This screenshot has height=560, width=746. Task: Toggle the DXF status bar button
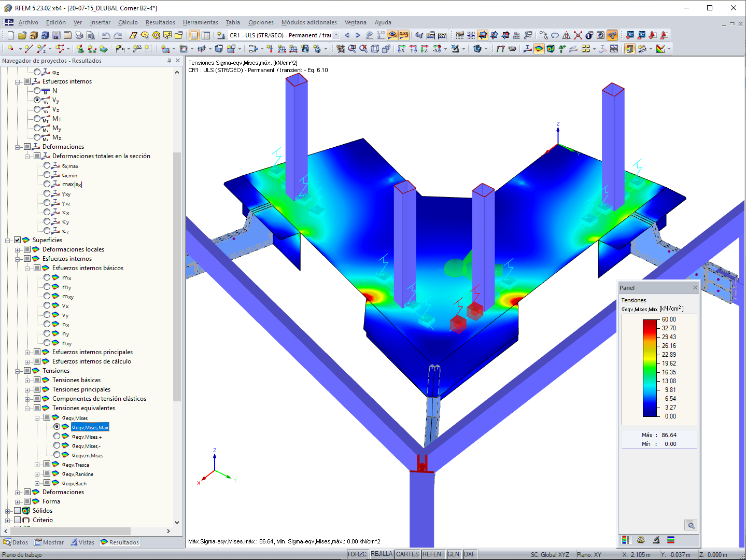tap(470, 554)
